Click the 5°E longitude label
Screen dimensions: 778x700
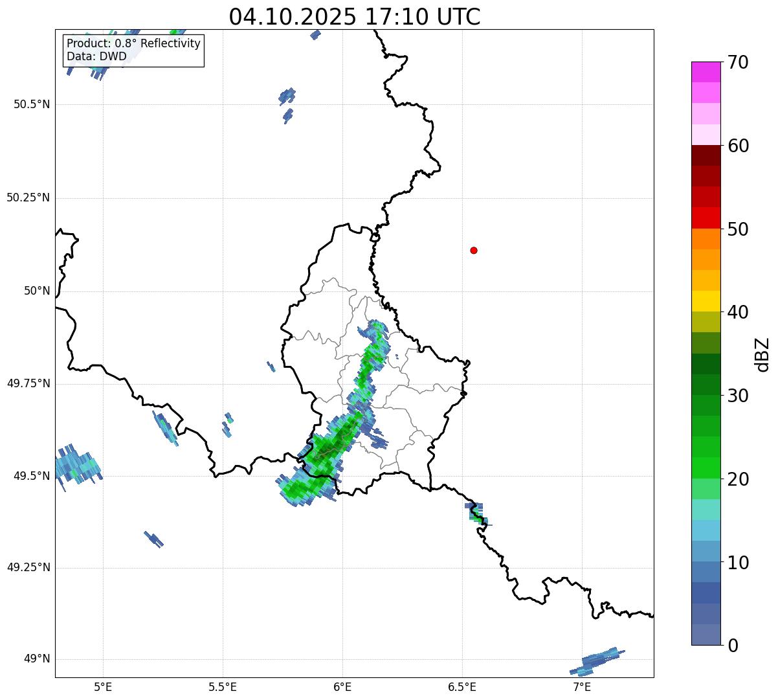103,686
